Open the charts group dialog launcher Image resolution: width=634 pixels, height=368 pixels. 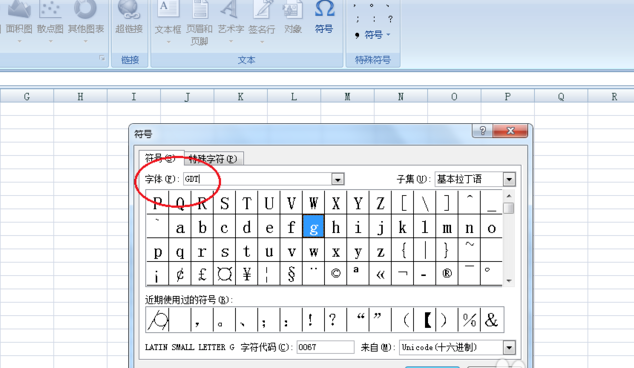click(x=101, y=59)
